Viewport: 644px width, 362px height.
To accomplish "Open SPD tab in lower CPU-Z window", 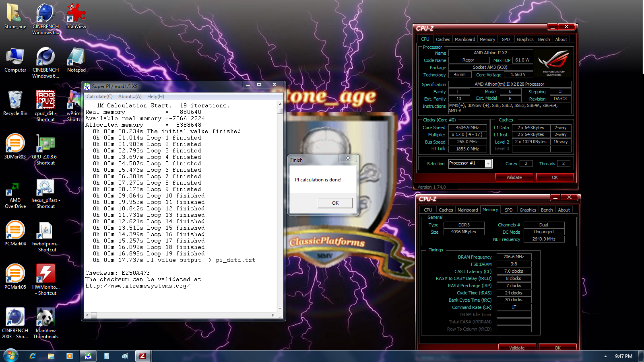I will click(x=509, y=210).
